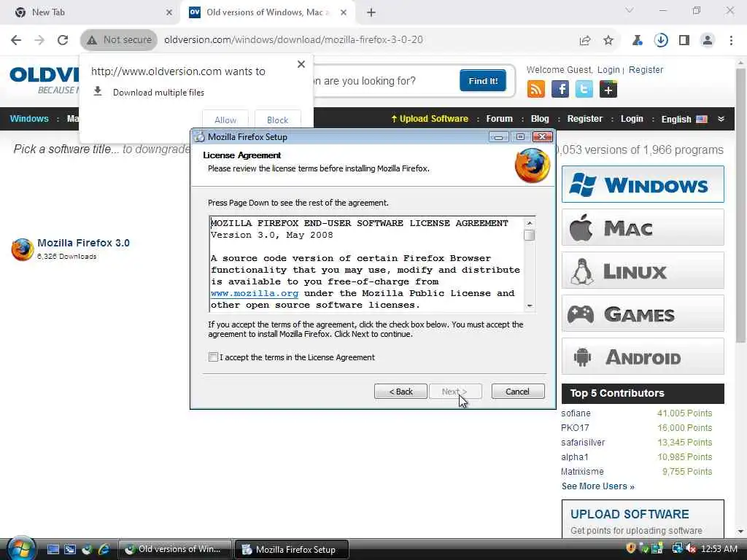Open See More Users link
The height and width of the screenshot is (560, 747).
[x=598, y=486]
